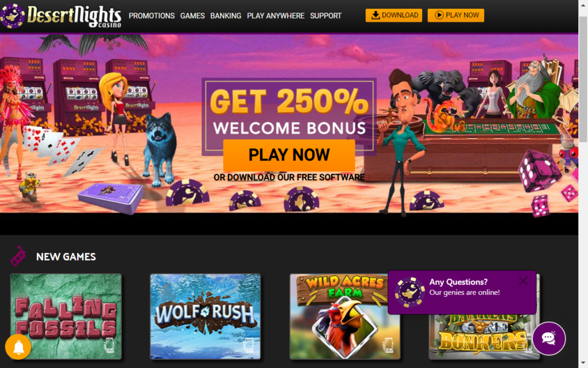
Task: Click the large banner Play Now button
Action: pos(289,155)
